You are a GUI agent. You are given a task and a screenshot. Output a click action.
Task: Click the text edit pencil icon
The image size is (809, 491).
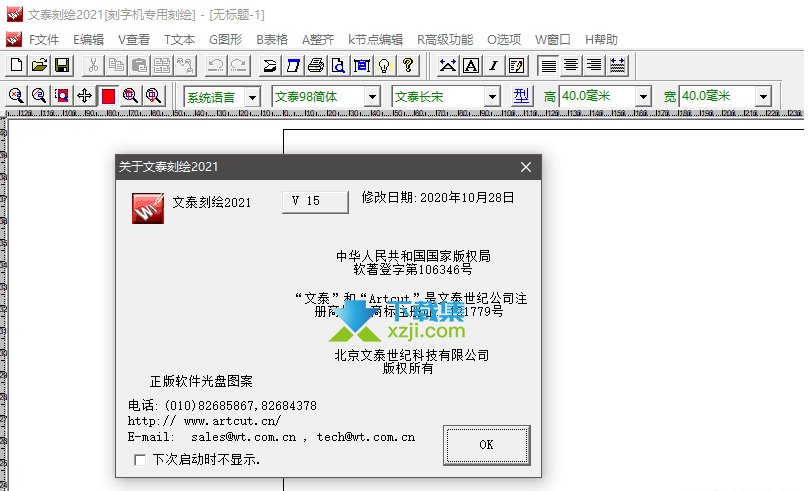tap(516, 66)
